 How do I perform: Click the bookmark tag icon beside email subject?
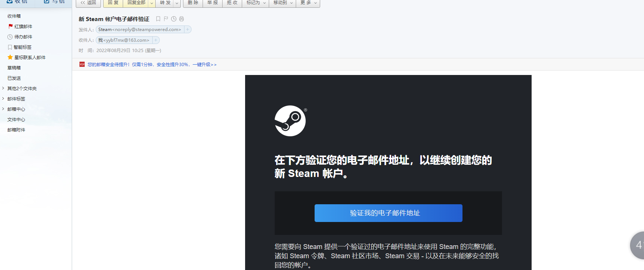(x=158, y=19)
